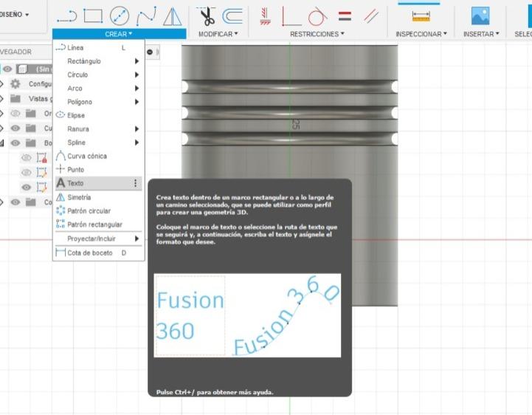Viewport: 532px width, 415px height.
Task: Toggle eye icon of first sketch item
Action: [x=26, y=157]
